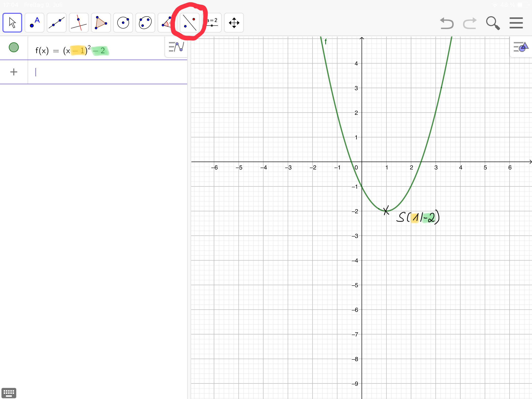Toggle visibility of function f
This screenshot has width=532, height=399.
point(14,47)
